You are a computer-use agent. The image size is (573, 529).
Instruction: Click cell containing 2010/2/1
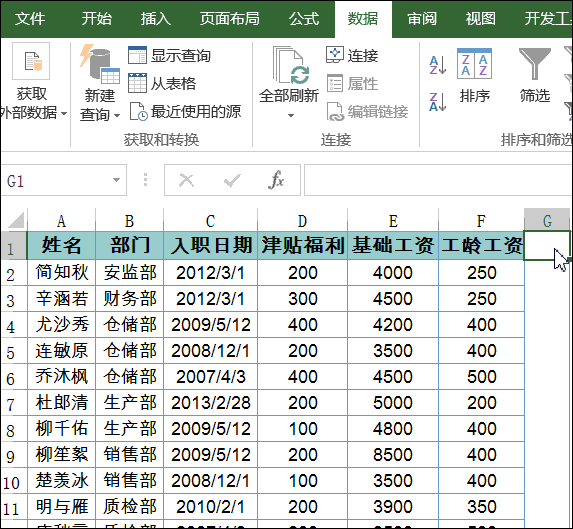point(210,506)
